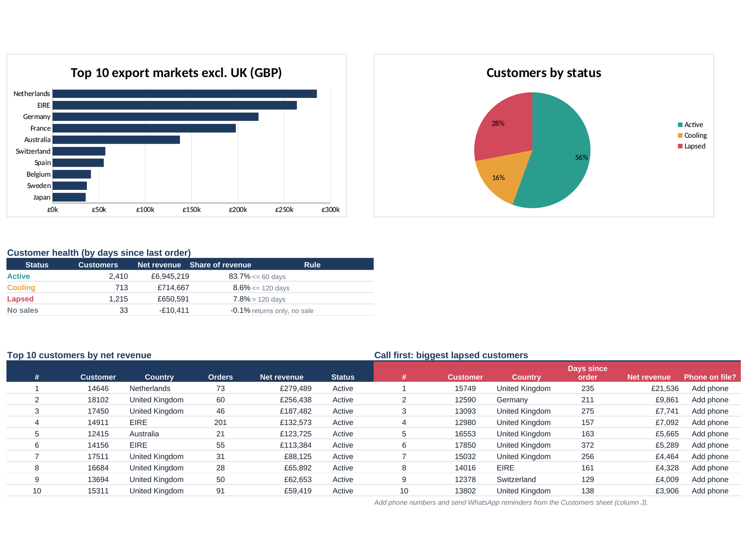Click 'Add phone' for customer 12590 Germany
Screen dimensions: 747x560
710,399
